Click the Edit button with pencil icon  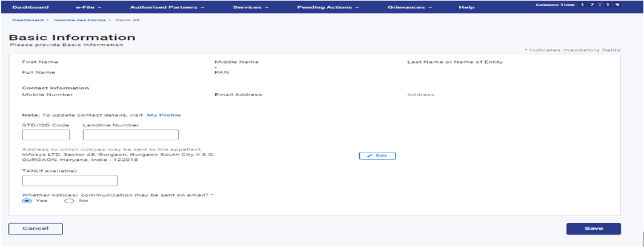tap(377, 155)
